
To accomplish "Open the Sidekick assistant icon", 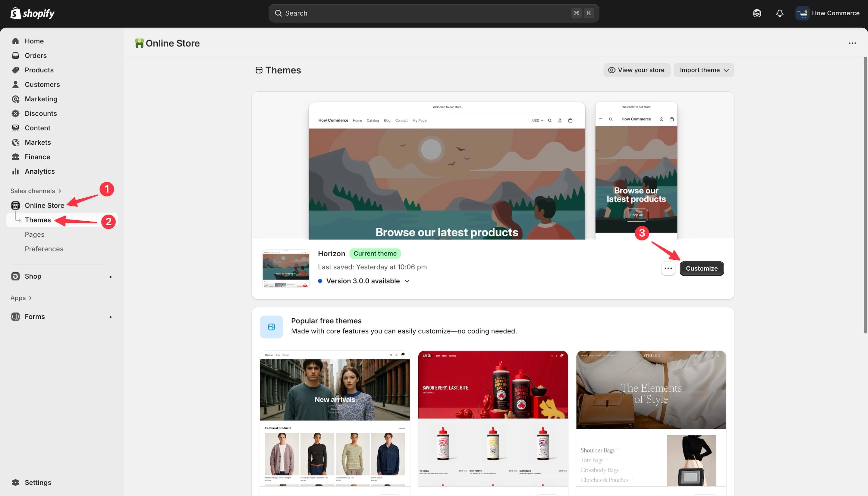I will pos(757,13).
